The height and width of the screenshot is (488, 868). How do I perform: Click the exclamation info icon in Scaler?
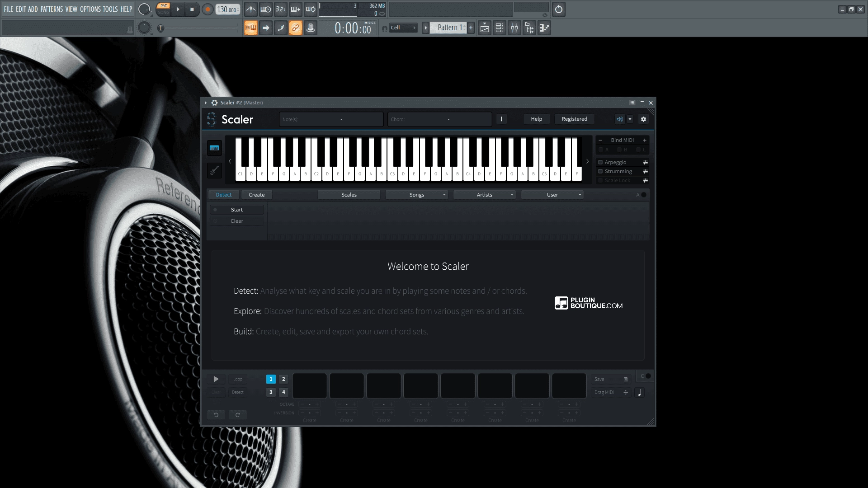point(501,119)
